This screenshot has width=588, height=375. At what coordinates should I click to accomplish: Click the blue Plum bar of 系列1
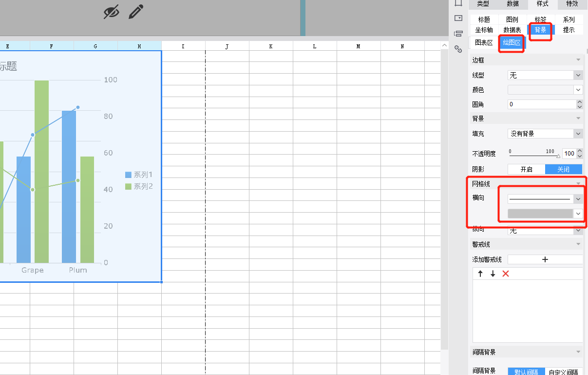[69, 187]
